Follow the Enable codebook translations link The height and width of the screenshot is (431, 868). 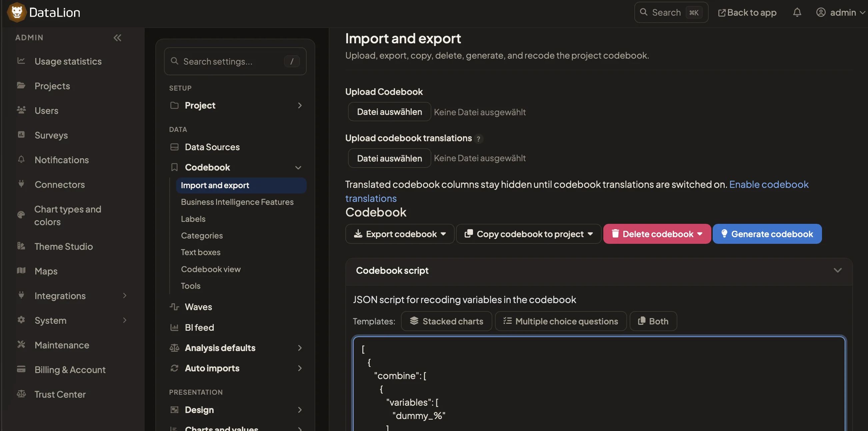tap(769, 184)
